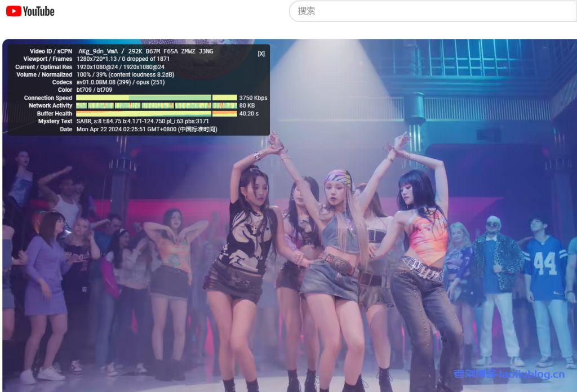577x392 pixels.
Task: Focus the 搜索 search box
Action: tap(428, 11)
